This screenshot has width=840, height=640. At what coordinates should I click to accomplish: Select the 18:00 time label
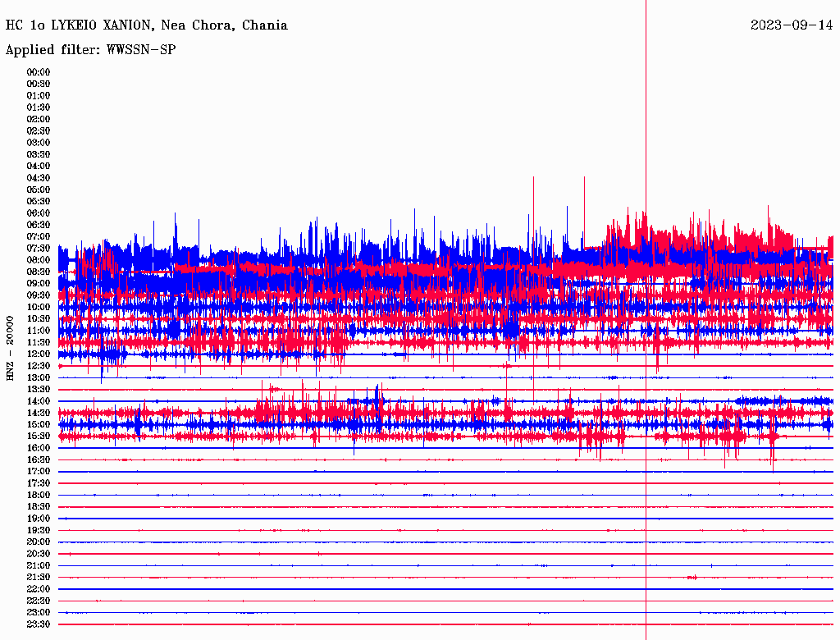(39, 496)
